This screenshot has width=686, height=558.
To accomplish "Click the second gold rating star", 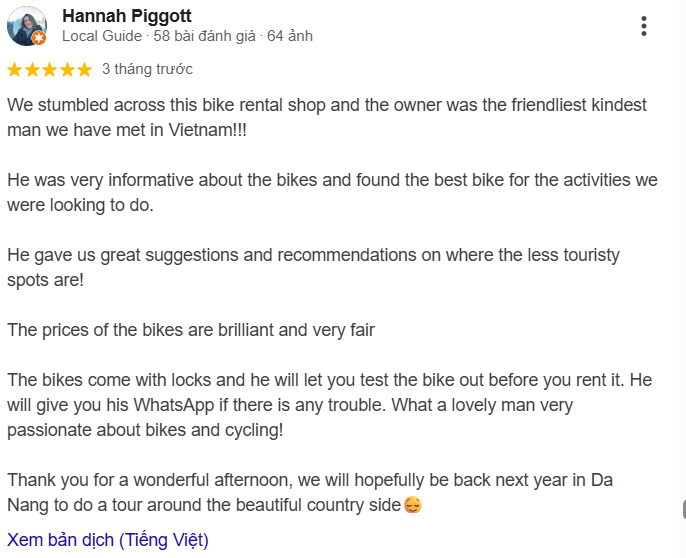I will click(32, 70).
